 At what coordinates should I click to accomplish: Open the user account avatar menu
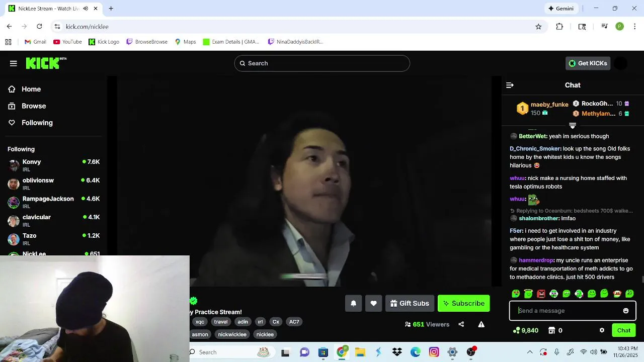coord(621,63)
